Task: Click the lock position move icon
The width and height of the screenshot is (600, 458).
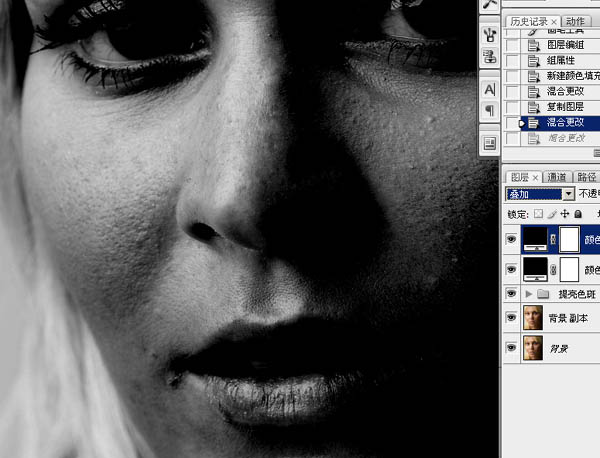Action: pyautogui.click(x=565, y=214)
